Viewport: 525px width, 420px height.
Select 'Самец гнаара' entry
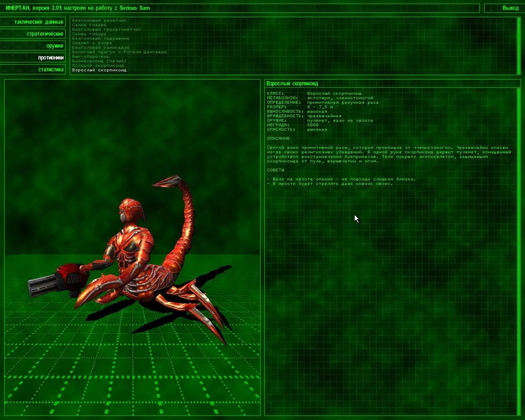pyautogui.click(x=89, y=34)
